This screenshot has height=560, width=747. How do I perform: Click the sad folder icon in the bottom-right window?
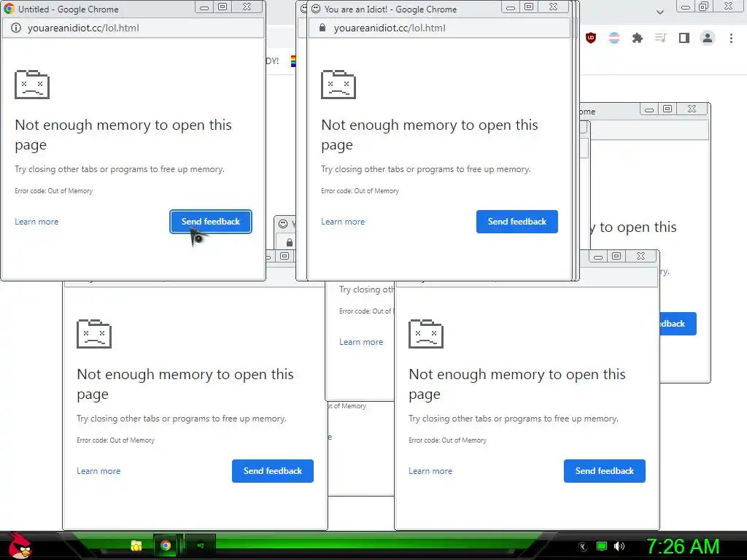pyautogui.click(x=426, y=334)
